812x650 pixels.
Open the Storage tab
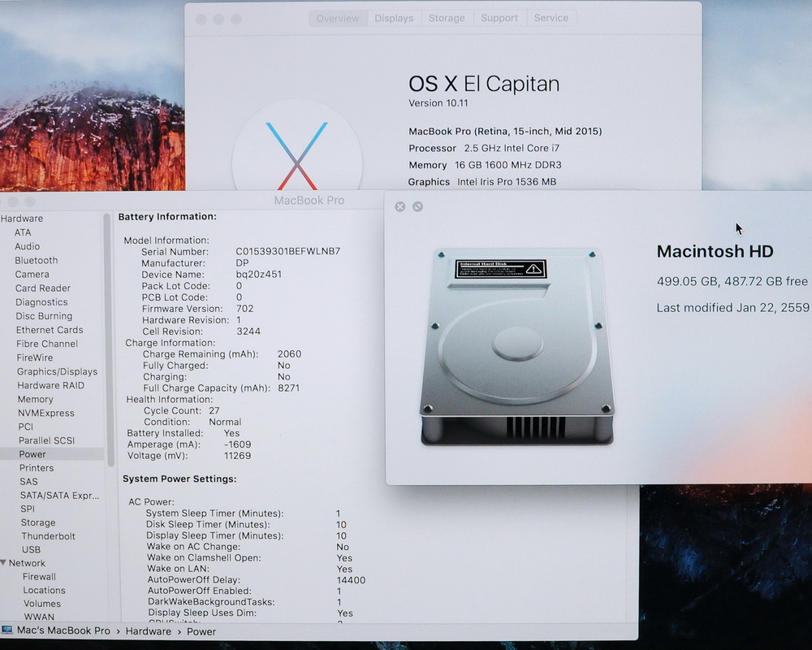coord(447,18)
